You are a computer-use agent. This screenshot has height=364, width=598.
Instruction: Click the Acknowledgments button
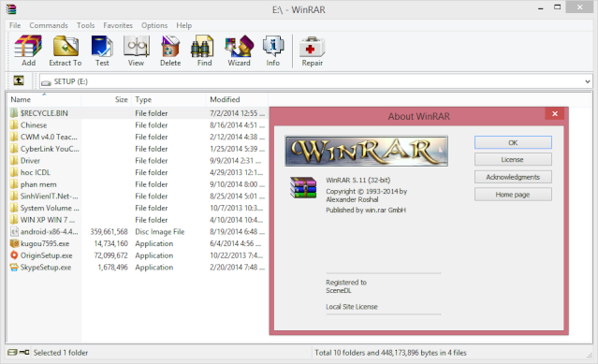(513, 177)
